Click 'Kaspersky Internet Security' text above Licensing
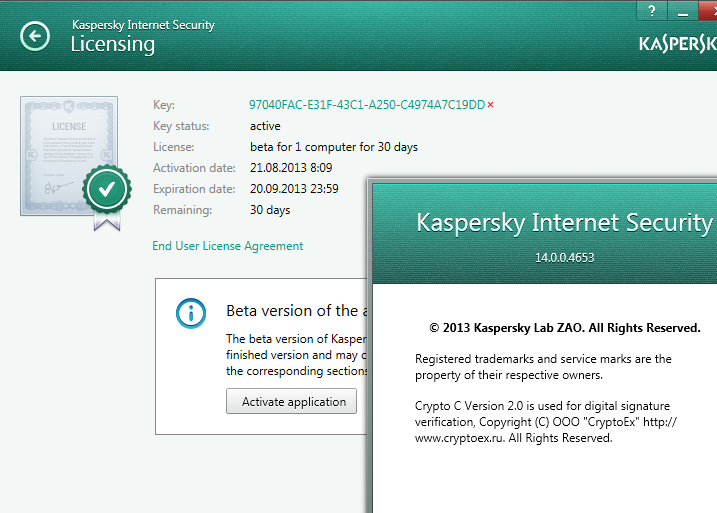 143,25
